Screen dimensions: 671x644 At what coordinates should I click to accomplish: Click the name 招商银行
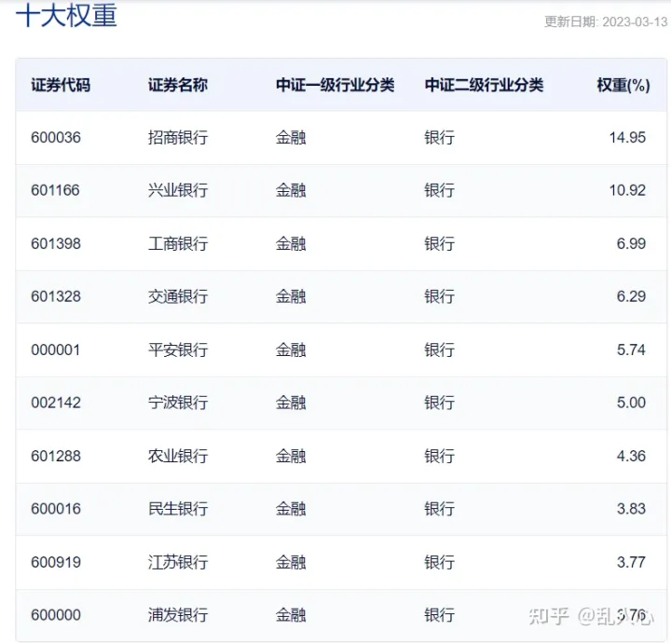178,137
